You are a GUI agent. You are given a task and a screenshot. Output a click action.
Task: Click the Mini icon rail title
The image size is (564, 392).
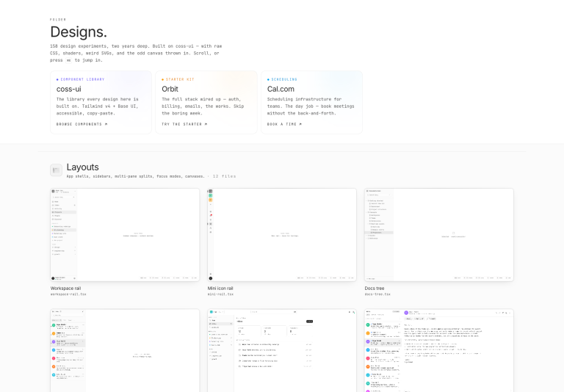pyautogui.click(x=220, y=288)
